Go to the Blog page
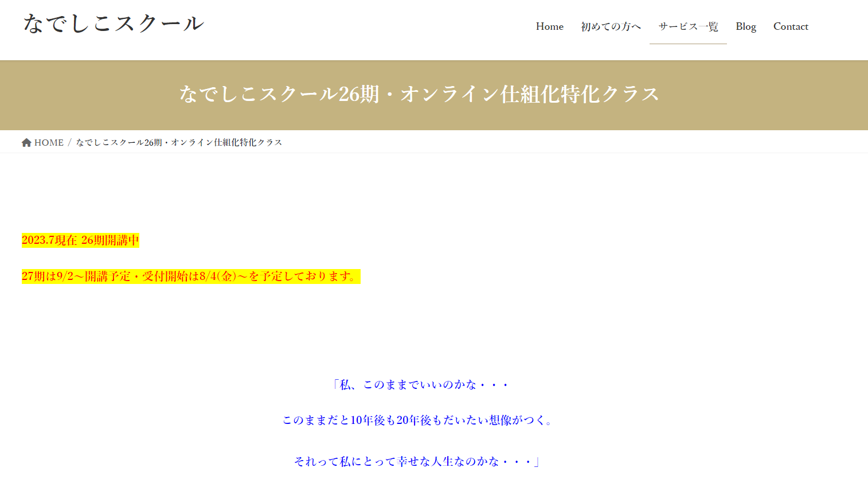This screenshot has width=868, height=479. tap(746, 26)
